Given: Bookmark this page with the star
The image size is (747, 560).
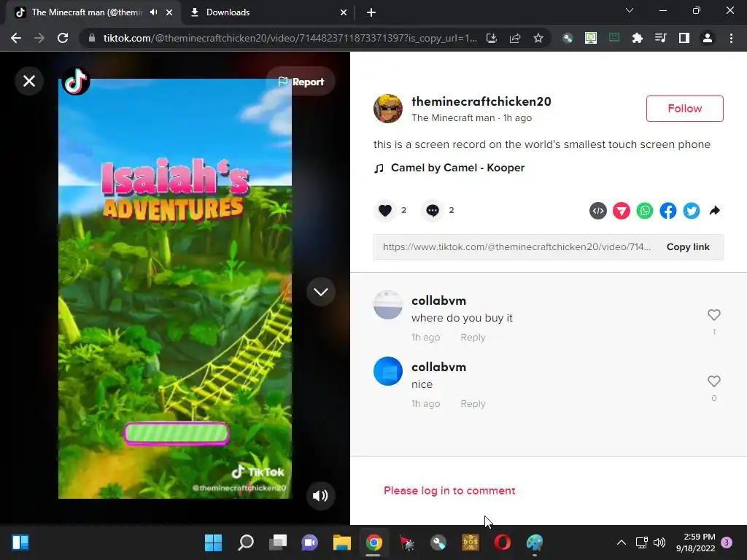Looking at the screenshot, I should tap(538, 38).
